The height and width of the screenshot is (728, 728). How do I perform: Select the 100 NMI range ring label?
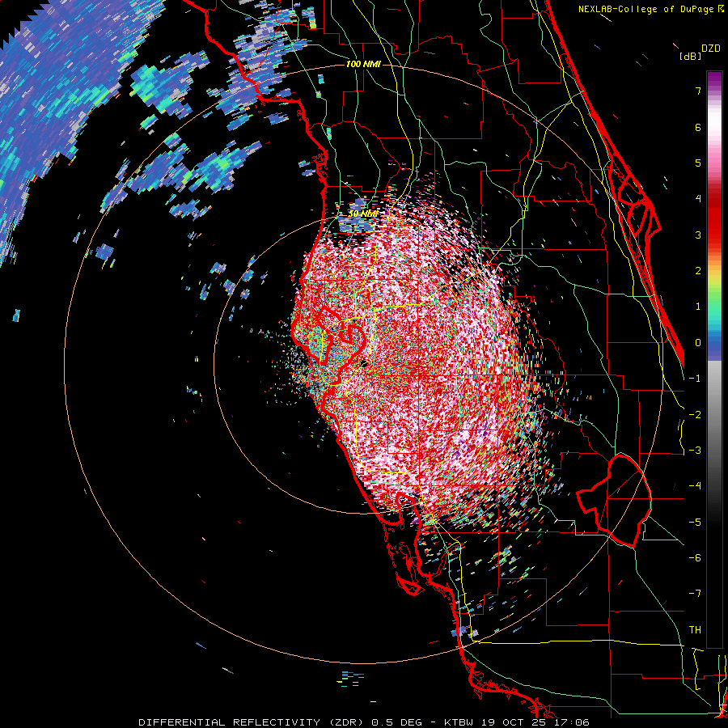point(363,64)
